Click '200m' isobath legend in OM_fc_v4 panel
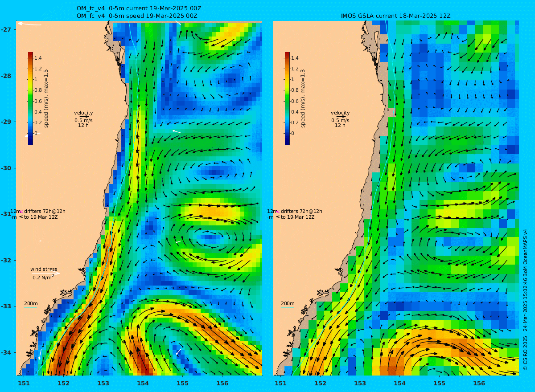Viewport: 535px width, 392px height. pos(31,304)
